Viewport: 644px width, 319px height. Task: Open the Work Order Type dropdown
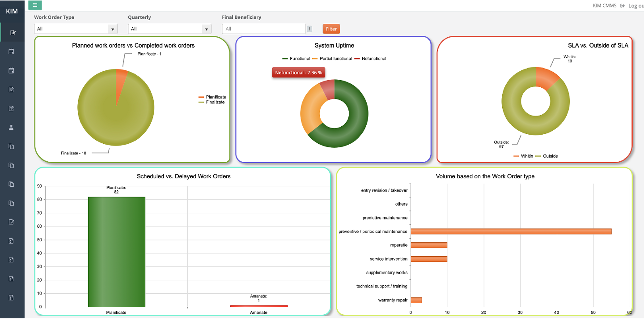pos(75,29)
